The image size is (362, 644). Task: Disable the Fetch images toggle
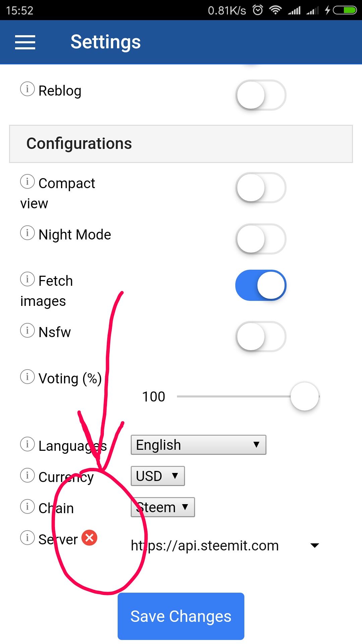261,285
